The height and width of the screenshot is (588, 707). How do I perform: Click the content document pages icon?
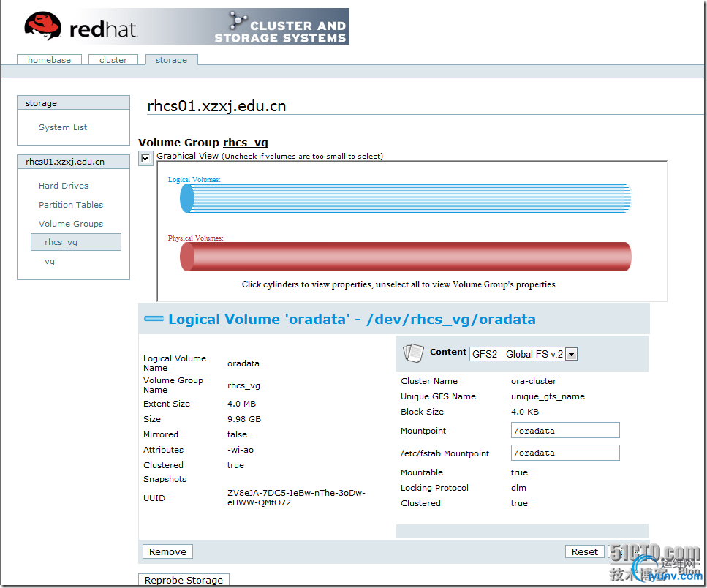coord(413,353)
